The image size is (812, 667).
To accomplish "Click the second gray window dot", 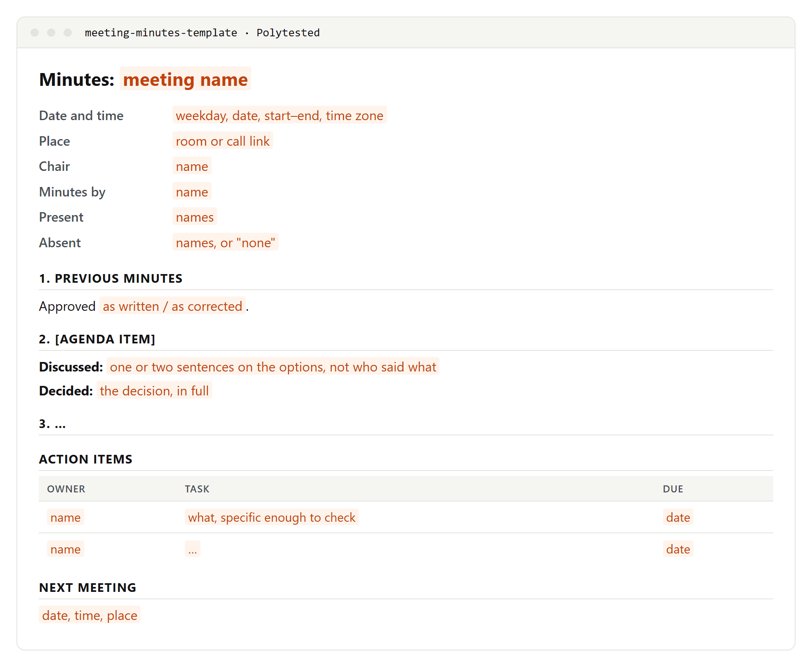I will coord(51,33).
